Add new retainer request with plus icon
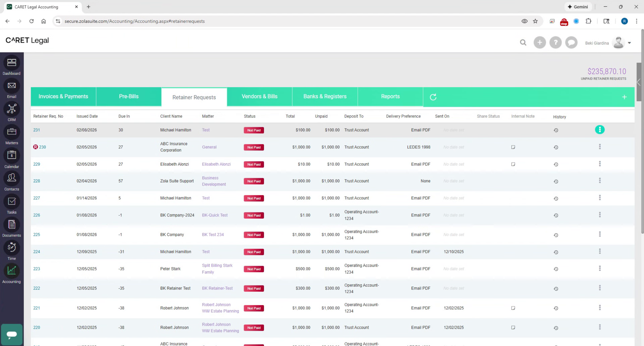This screenshot has width=644, height=346. tap(624, 97)
